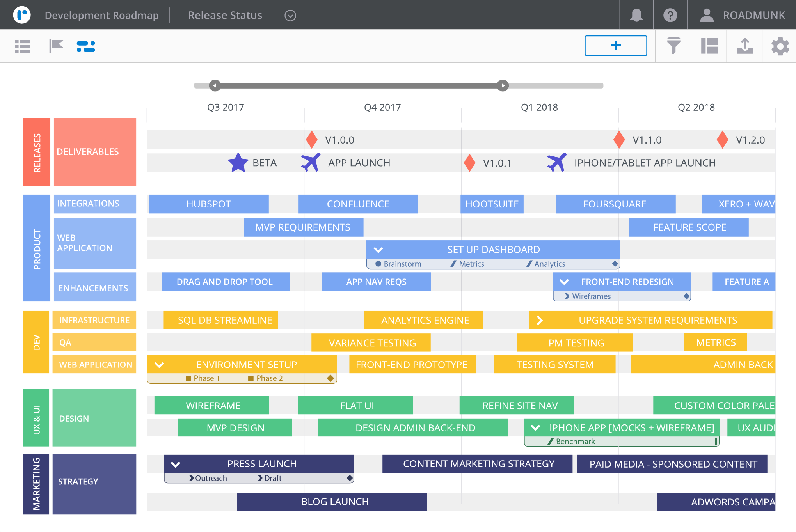Screen dimensions: 796x532
Task: Open the ANALYTICS ENGINE bar
Action: 423,320
